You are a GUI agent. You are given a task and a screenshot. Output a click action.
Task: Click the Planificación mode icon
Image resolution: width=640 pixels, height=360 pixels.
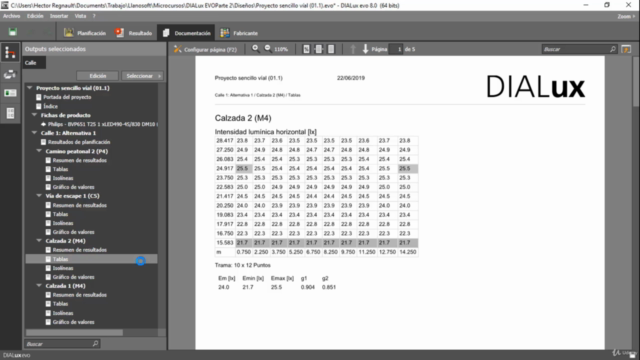(69, 33)
